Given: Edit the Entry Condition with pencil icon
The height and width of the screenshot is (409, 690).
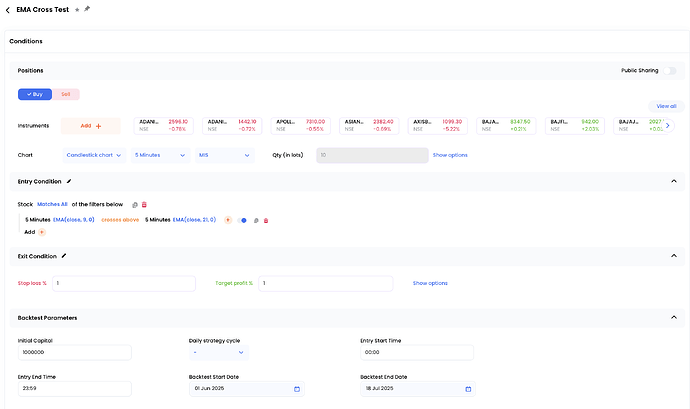Looking at the screenshot, I should pos(69,181).
